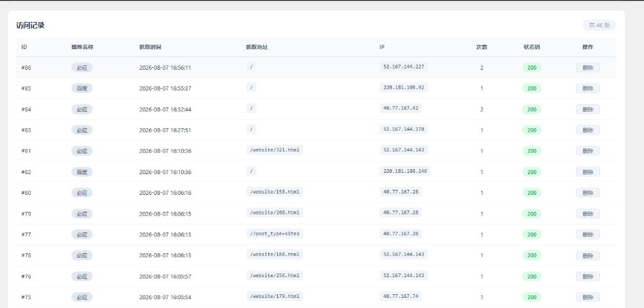Click the /website/179.html path
Image resolution: width=644 pixels, height=308 pixels.
click(x=274, y=296)
